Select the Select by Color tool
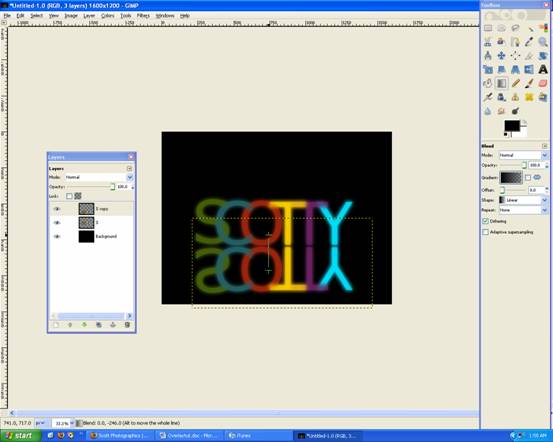553x442 pixels. (543, 28)
